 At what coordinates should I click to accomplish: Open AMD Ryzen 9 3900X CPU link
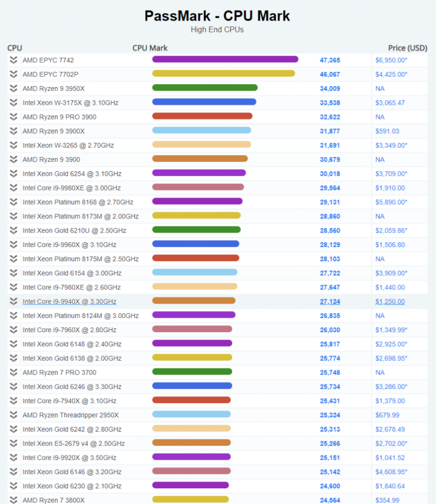(54, 131)
